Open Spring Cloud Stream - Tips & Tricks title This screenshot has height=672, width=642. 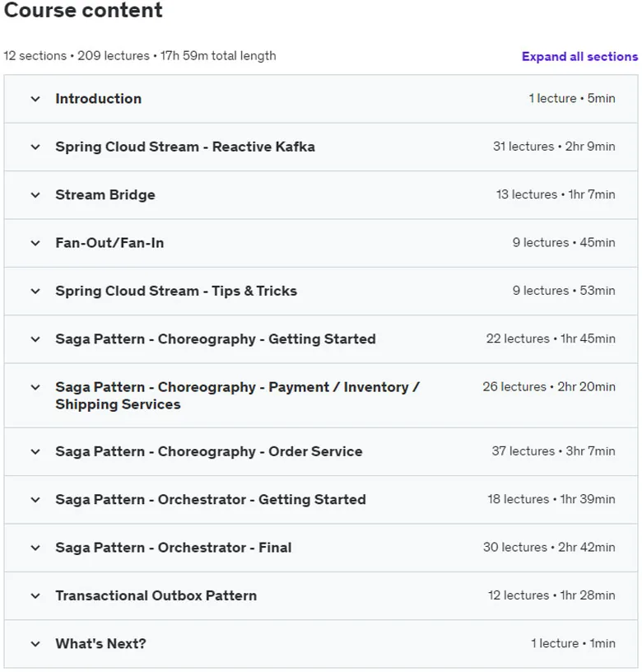pos(176,291)
